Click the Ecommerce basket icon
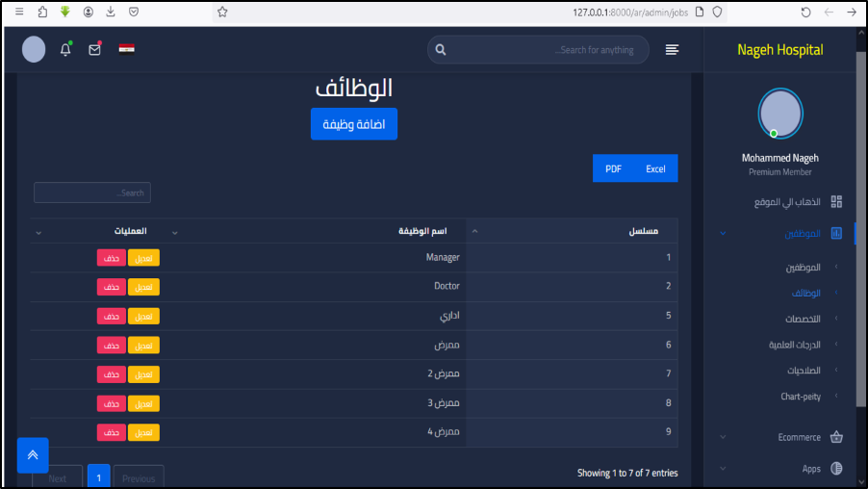Image resolution: width=868 pixels, height=489 pixels. (x=836, y=437)
